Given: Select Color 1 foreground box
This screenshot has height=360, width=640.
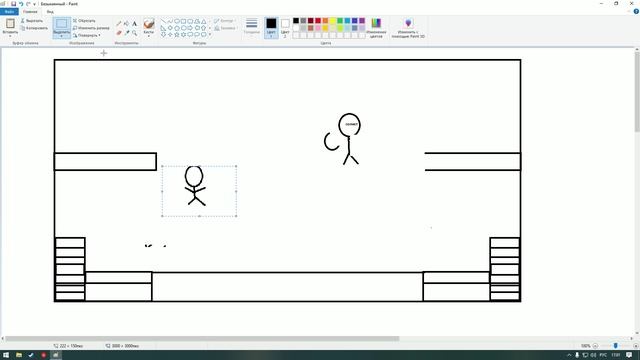Looking at the screenshot, I should coord(271,27).
